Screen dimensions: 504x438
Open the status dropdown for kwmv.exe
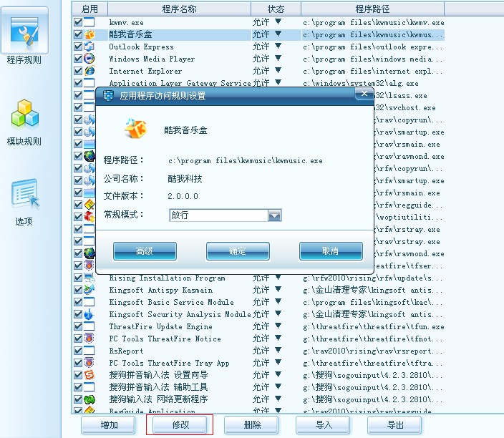(x=278, y=21)
